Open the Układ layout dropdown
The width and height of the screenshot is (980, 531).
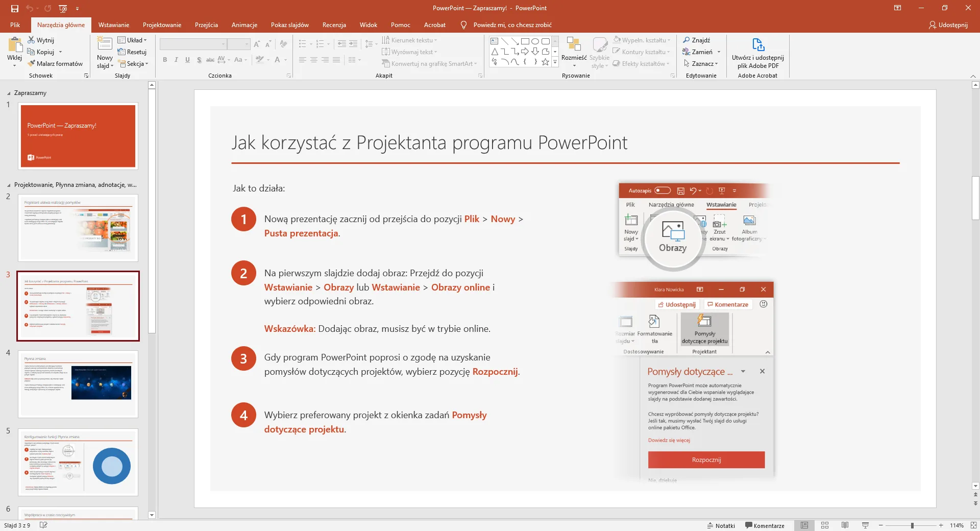(132, 40)
